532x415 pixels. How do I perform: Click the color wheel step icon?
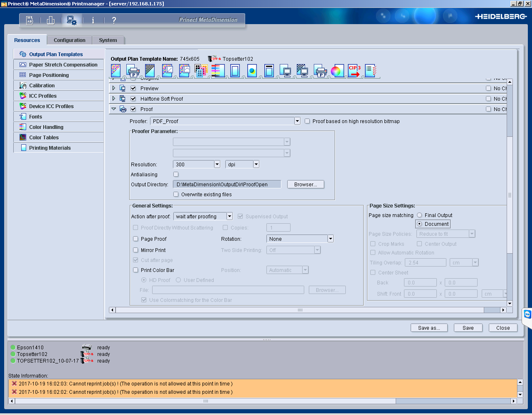(336, 71)
